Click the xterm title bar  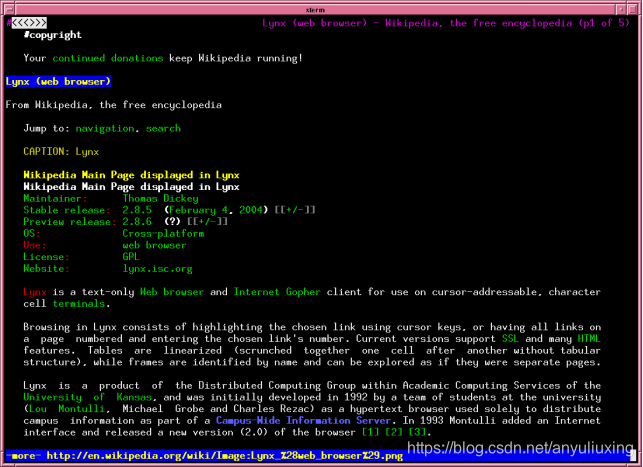[x=315, y=9]
